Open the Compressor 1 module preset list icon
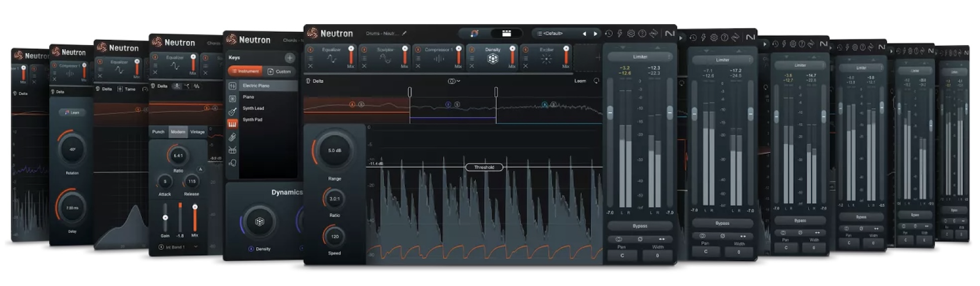The image size is (980, 286). tap(418, 58)
